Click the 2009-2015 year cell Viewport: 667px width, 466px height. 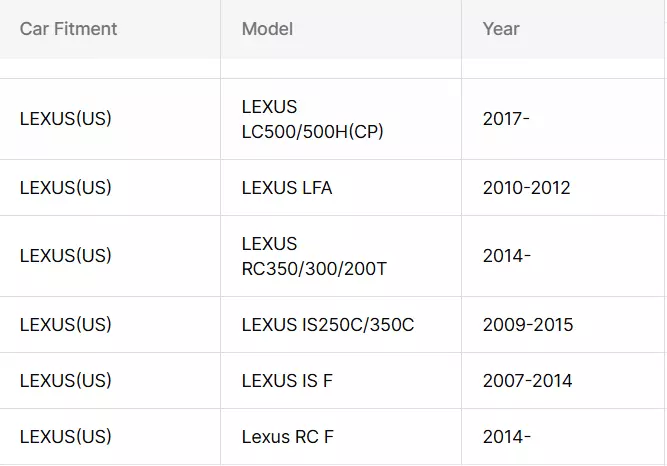(563, 325)
